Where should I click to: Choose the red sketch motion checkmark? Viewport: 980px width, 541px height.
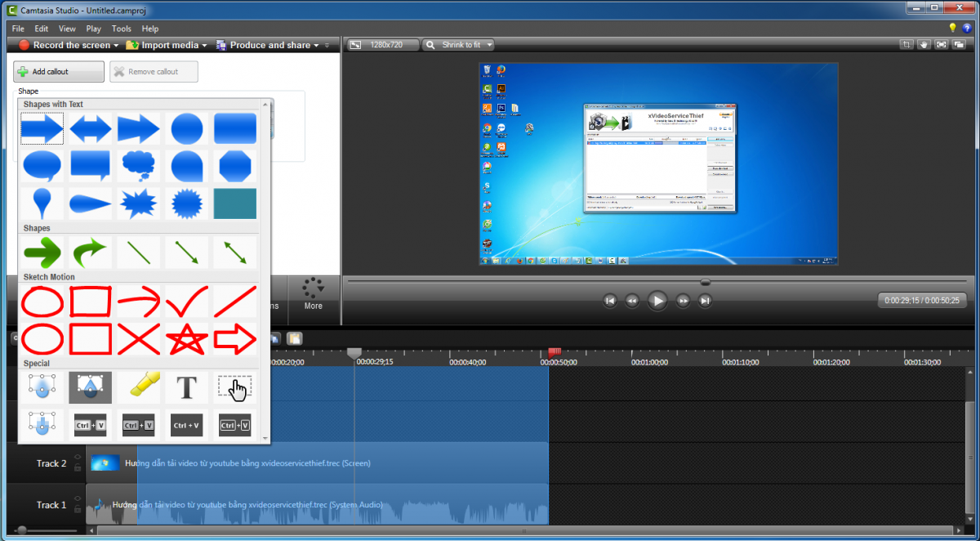click(x=186, y=302)
